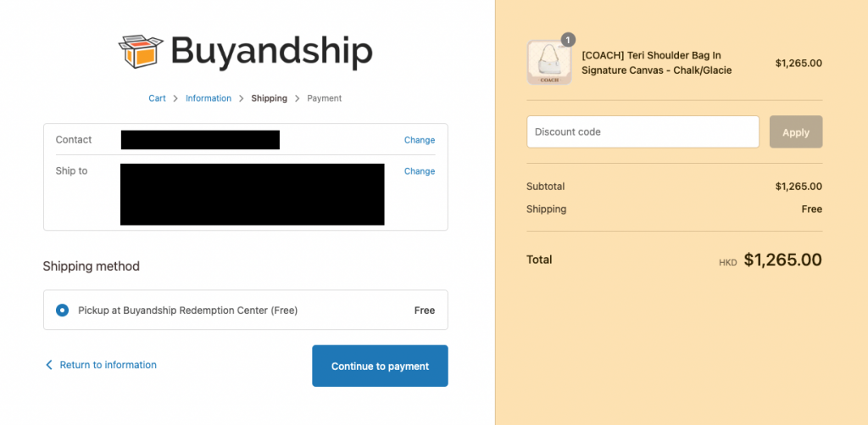Click chevron between Shipping and Payment
Image resolution: width=868 pixels, height=425 pixels.
click(298, 98)
